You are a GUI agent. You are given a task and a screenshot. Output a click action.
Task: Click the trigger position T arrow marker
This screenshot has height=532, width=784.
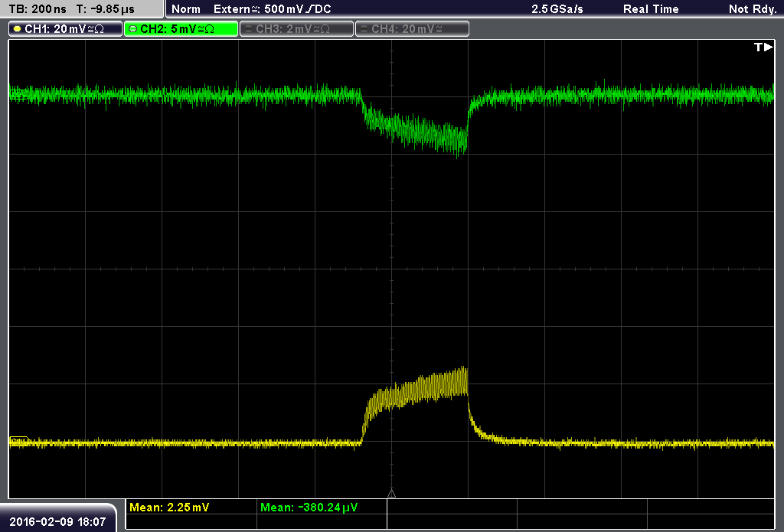[763, 47]
